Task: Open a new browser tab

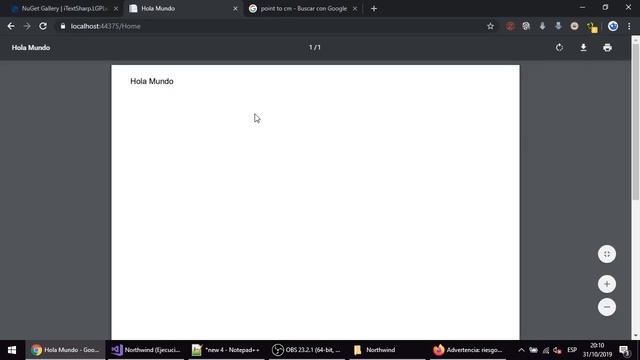Action: pos(374,9)
